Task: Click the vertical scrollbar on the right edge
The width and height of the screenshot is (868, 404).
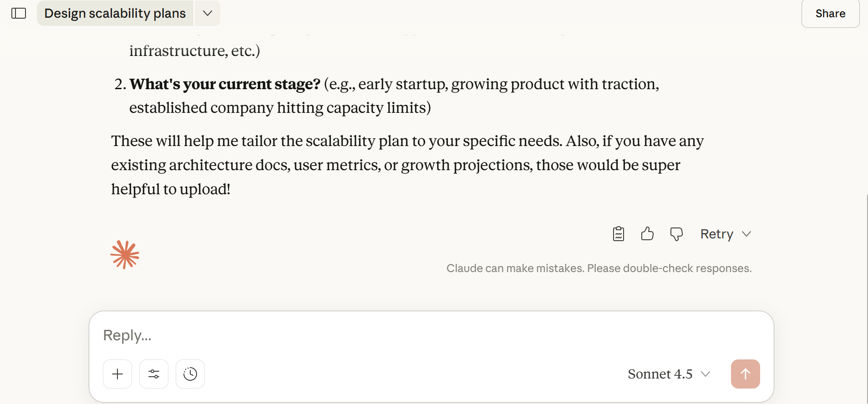Action: (x=867, y=296)
